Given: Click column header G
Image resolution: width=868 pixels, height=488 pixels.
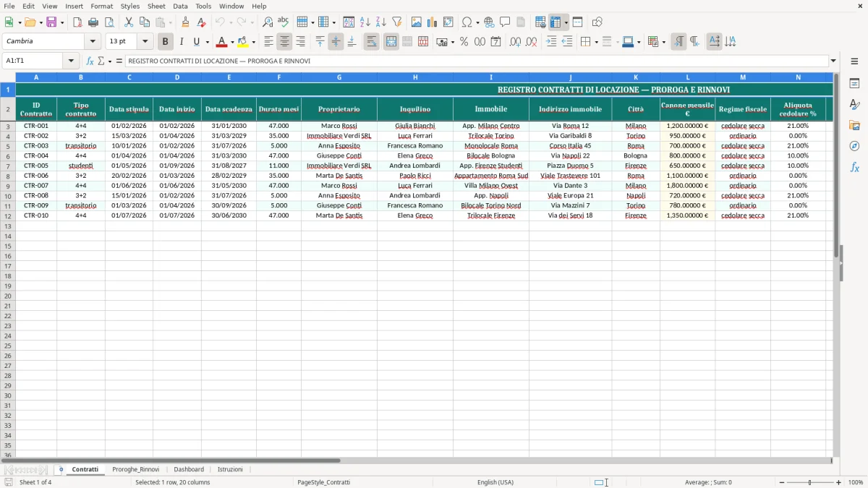Looking at the screenshot, I should click(339, 77).
